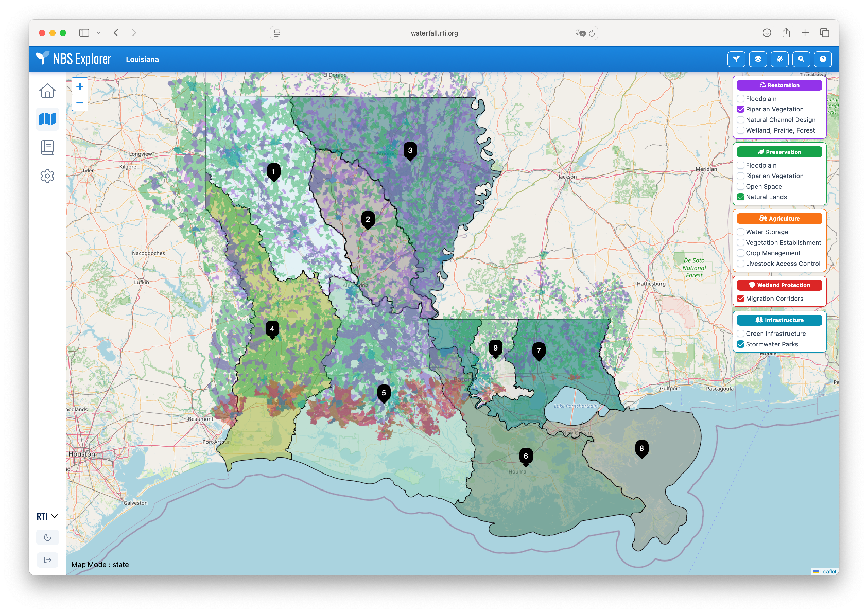Open the Layers panel icon in the top toolbar
The width and height of the screenshot is (868, 613).
758,59
